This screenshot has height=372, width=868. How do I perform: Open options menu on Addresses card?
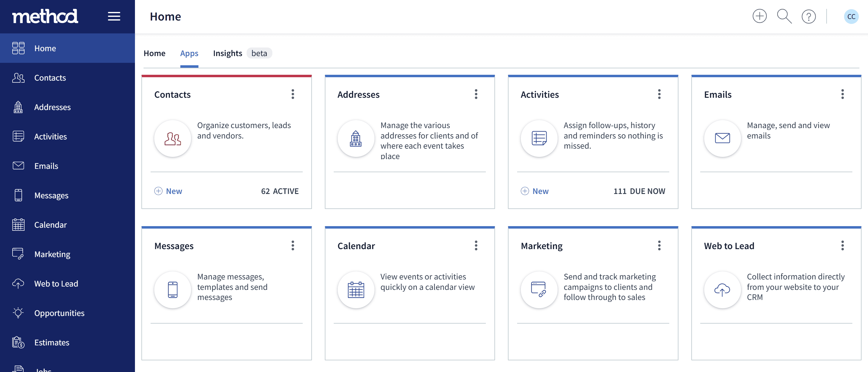[x=476, y=94]
